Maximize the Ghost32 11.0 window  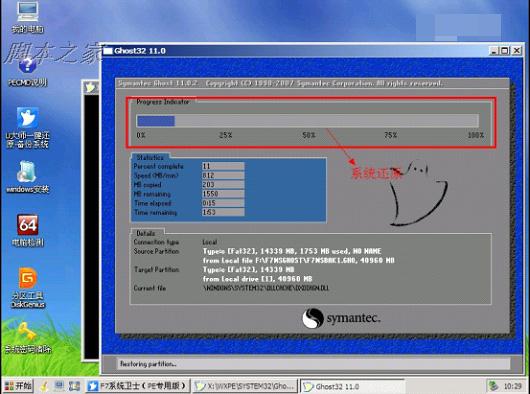click(x=505, y=51)
